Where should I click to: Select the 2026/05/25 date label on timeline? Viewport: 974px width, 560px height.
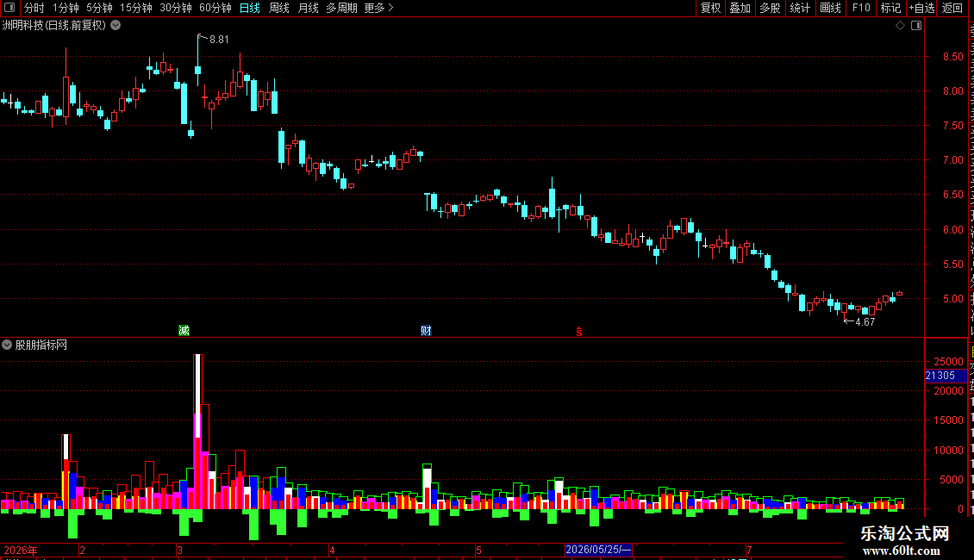pyautogui.click(x=598, y=550)
